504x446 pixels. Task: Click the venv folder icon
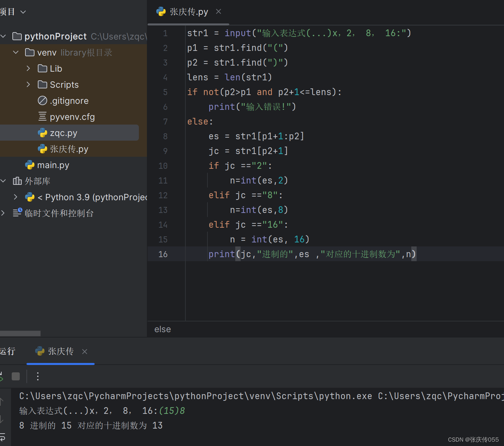click(x=30, y=52)
